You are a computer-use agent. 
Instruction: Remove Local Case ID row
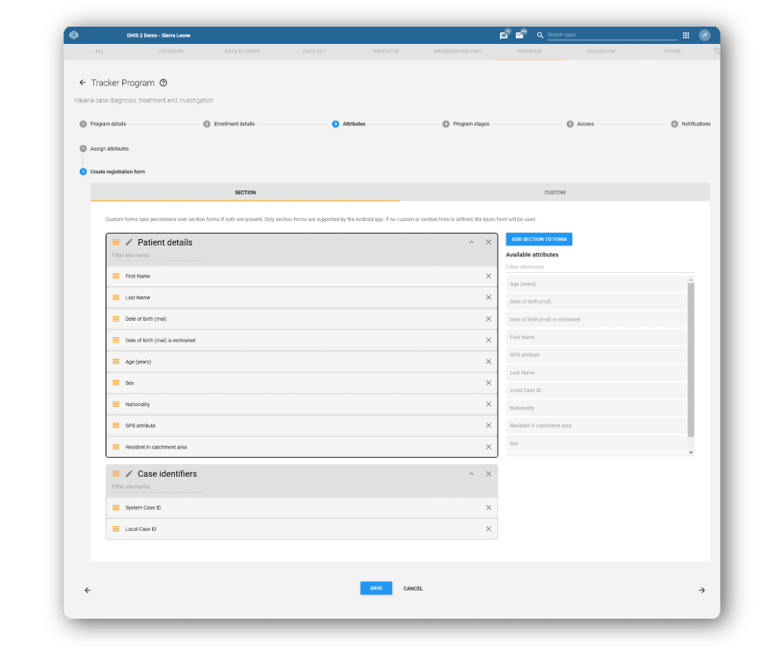tap(488, 529)
